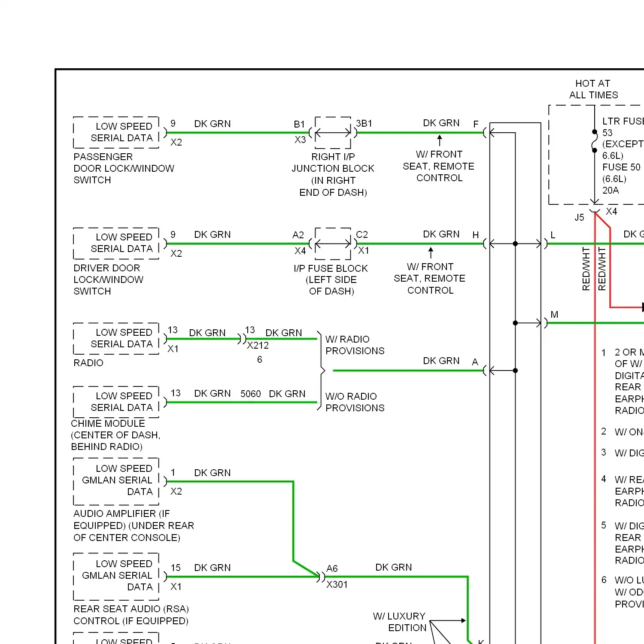The height and width of the screenshot is (644, 644).
Task: Select the PASSENGER DOOR LOCK/WINDOW SWITCH label
Action: tap(124, 168)
